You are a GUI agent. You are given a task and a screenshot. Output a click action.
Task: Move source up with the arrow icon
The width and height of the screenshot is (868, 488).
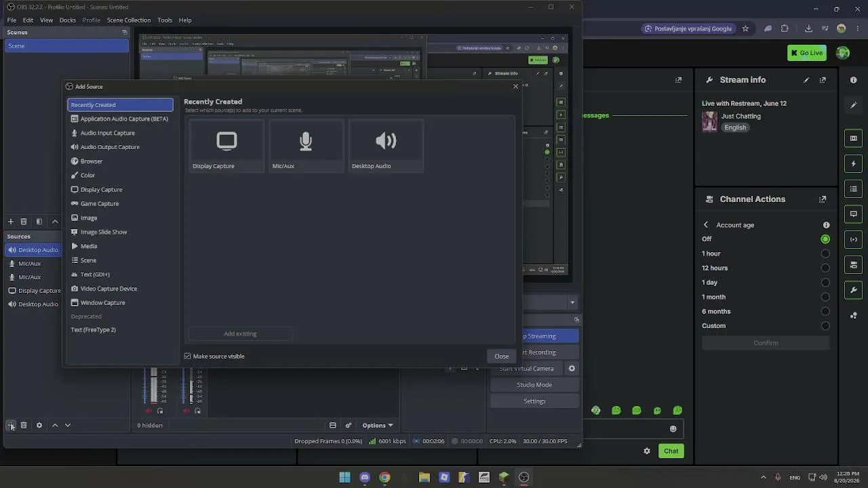55,425
